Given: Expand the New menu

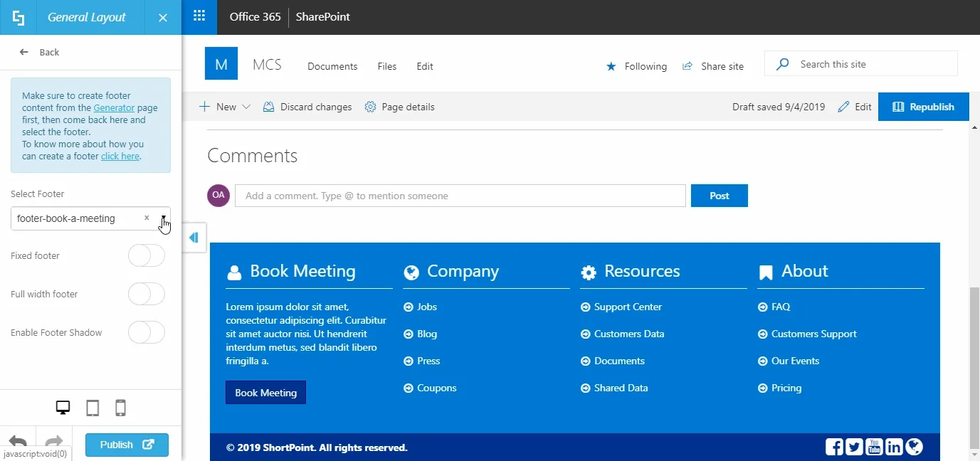Looking at the screenshot, I should click(x=224, y=107).
